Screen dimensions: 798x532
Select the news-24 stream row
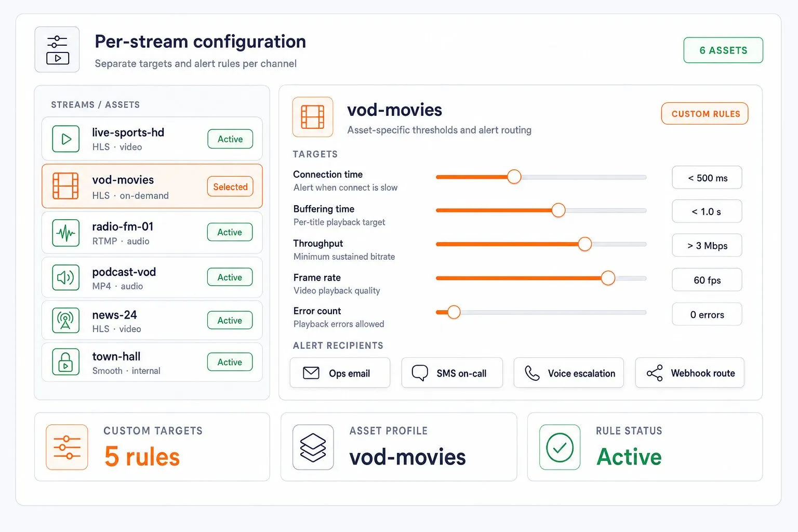click(x=152, y=321)
